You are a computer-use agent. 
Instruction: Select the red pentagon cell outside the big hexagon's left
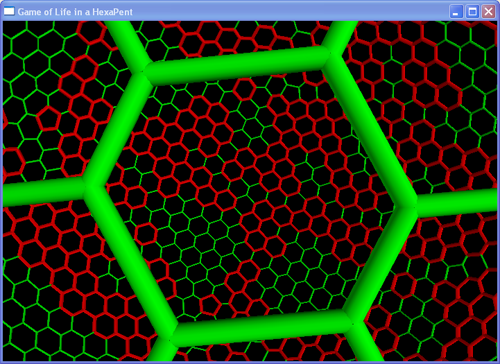click(x=49, y=118)
